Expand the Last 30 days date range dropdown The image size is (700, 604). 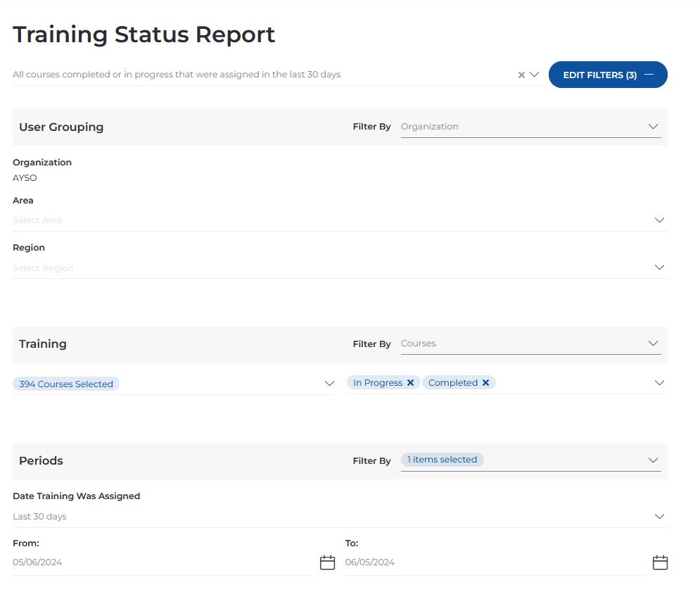point(659,517)
